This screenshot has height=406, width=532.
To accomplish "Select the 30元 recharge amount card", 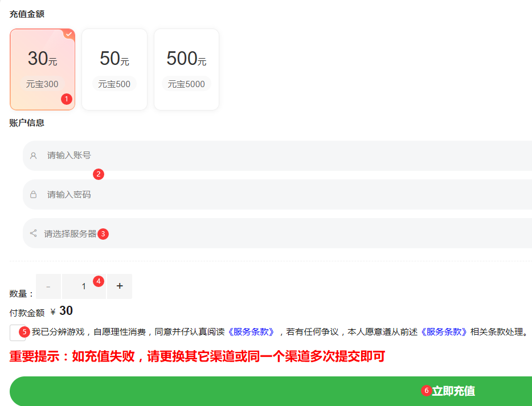I will pos(42,69).
